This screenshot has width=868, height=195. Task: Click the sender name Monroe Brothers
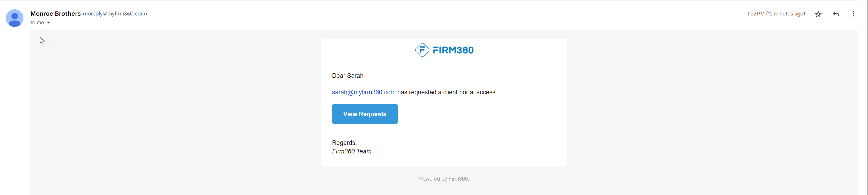(55, 14)
